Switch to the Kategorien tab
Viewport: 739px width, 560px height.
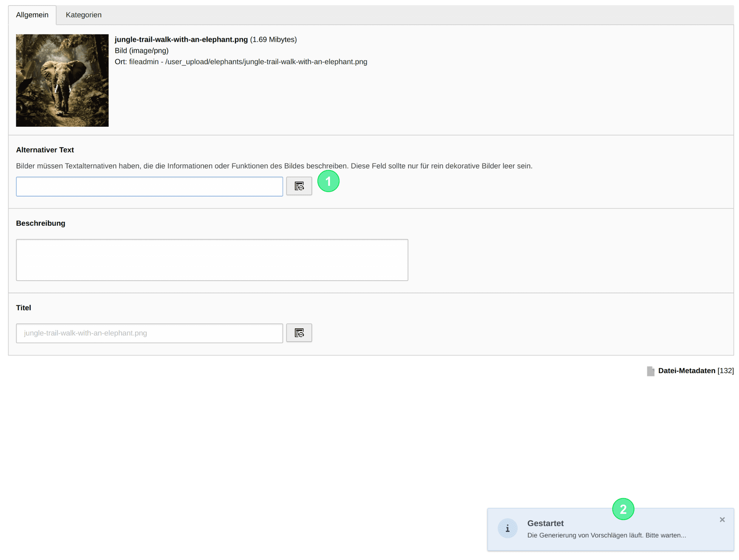pos(84,15)
